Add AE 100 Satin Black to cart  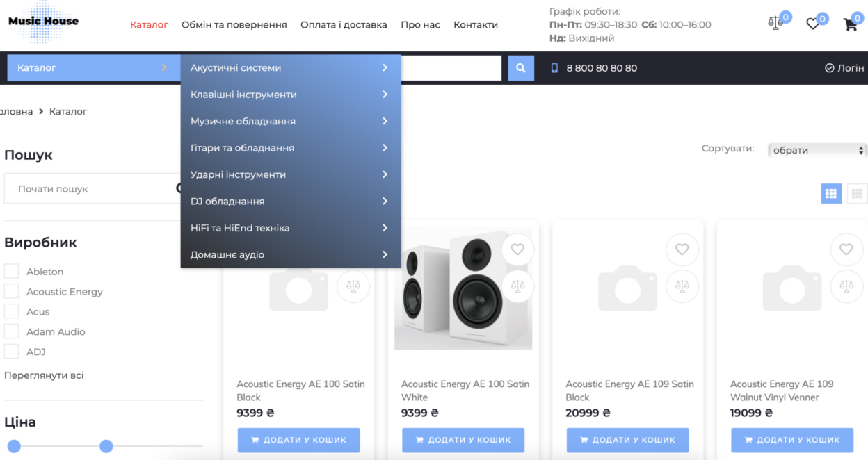(298, 440)
